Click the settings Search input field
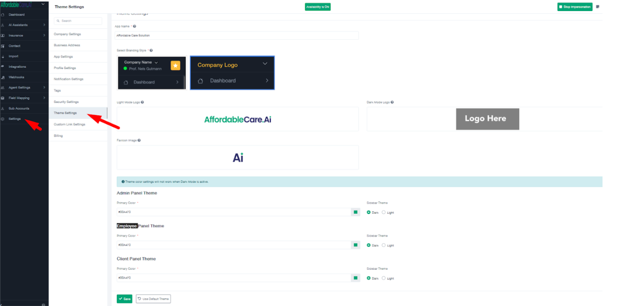Image resolution: width=644 pixels, height=306 pixels. click(x=78, y=21)
